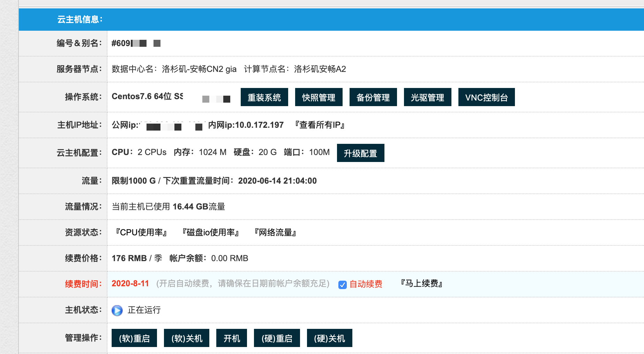The height and width of the screenshot is (354, 644).
Task: Launch the VNC控制台 console
Action: pos(486,97)
